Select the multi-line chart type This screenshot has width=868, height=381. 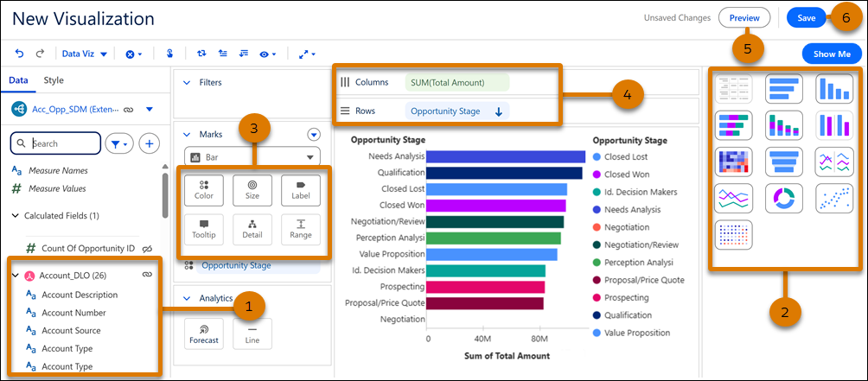733,198
